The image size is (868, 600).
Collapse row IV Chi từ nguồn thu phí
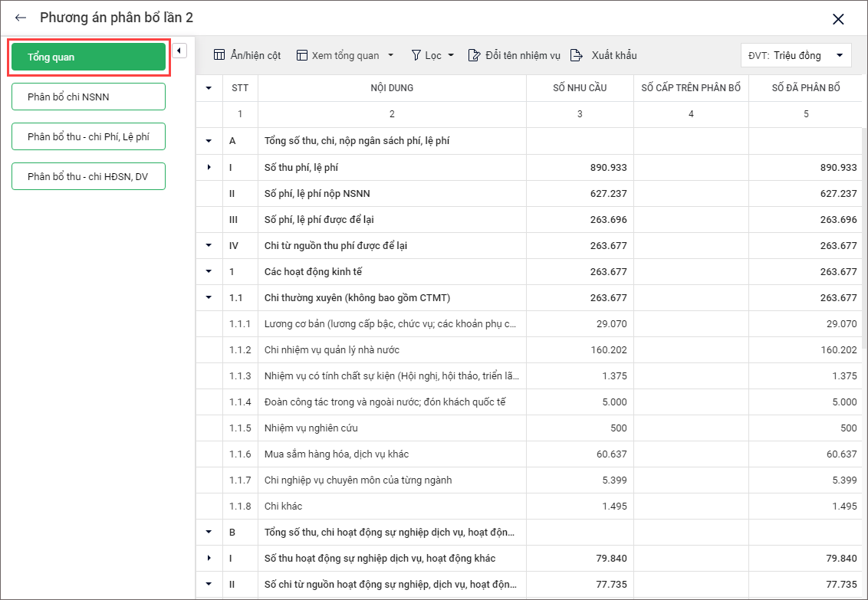209,246
